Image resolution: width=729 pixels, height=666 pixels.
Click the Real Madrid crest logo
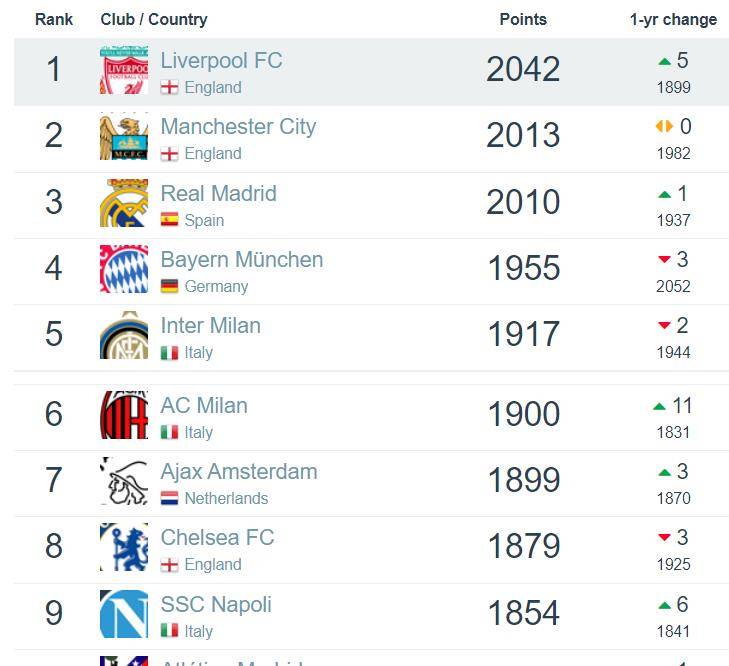124,203
